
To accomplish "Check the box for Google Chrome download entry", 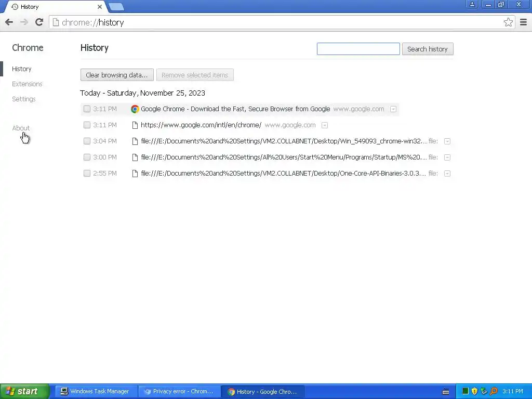I will pyautogui.click(x=87, y=109).
